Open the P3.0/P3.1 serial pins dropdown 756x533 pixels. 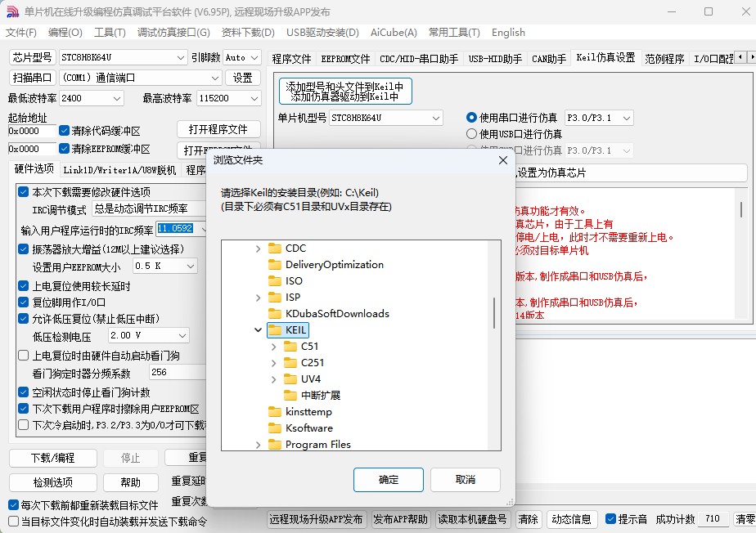click(599, 118)
